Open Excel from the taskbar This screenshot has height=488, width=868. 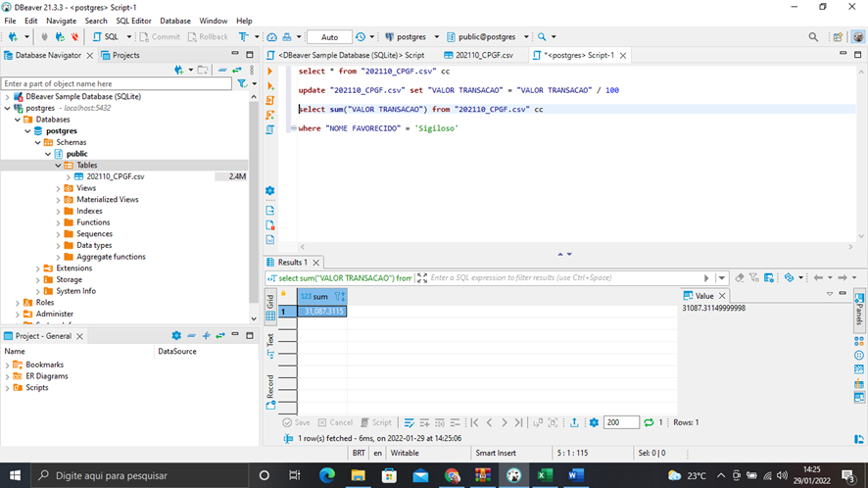(544, 475)
